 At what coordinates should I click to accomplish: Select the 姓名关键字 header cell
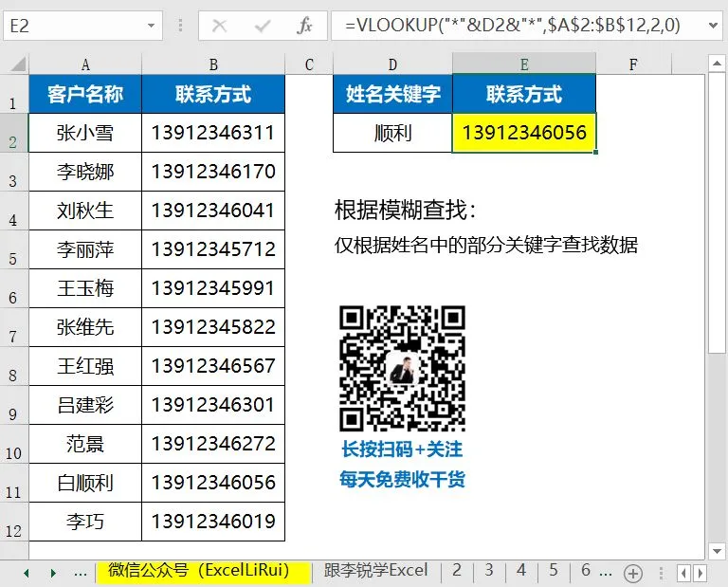click(x=392, y=94)
